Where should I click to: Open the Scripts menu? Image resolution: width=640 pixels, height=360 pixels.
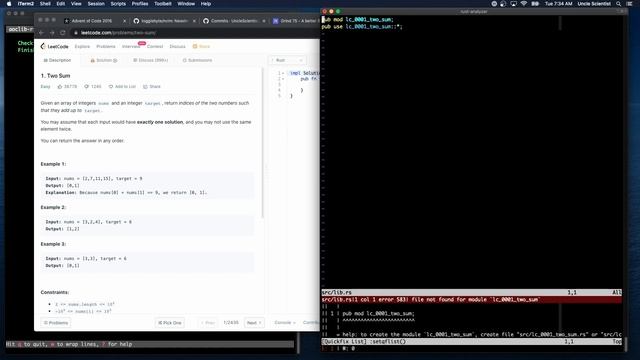(x=118, y=4)
